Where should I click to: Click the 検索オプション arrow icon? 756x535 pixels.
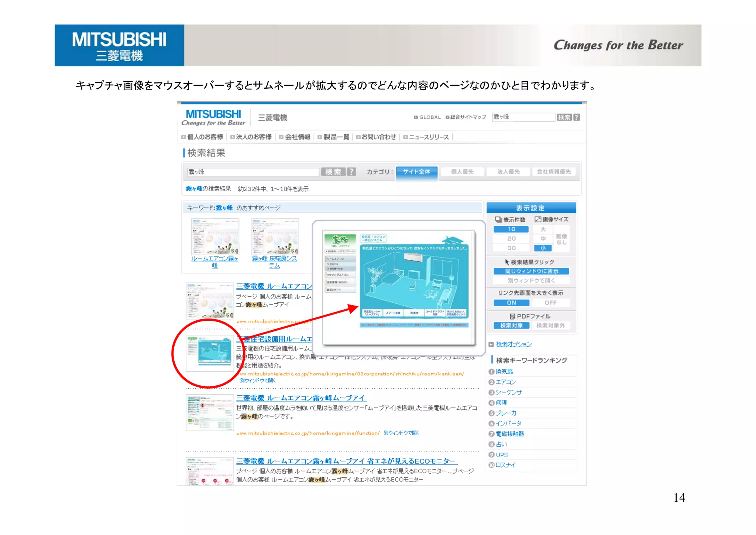click(491, 344)
